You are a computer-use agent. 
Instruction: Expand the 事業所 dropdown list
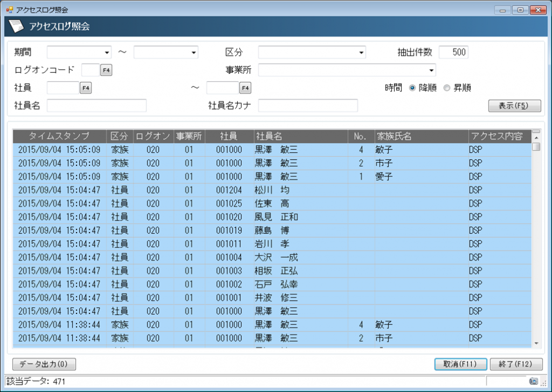coord(431,70)
